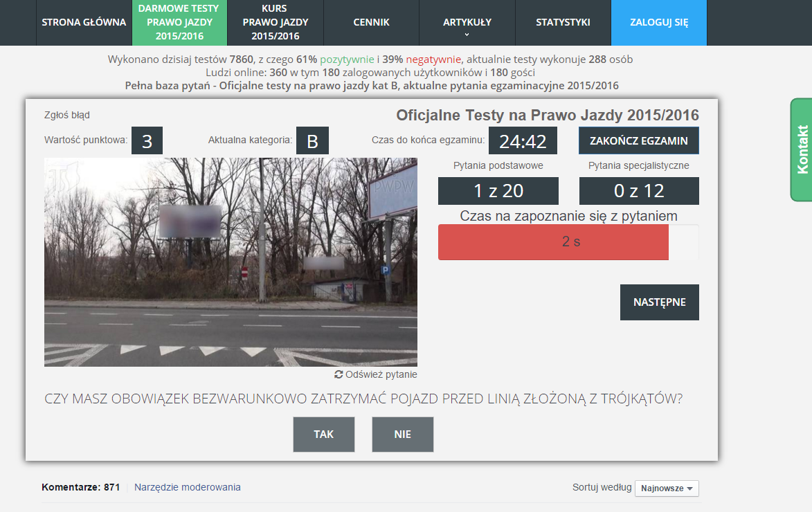Select DARMOWE TESTY PRAWO JAZDY tab

pos(178,23)
